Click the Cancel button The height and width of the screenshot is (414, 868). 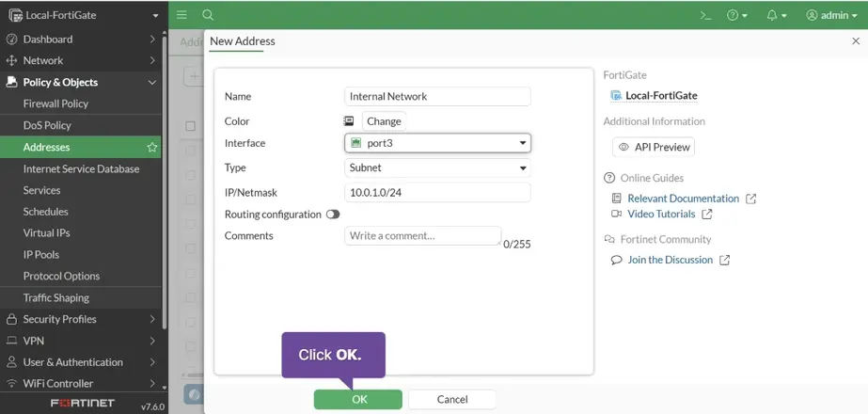tap(452, 400)
